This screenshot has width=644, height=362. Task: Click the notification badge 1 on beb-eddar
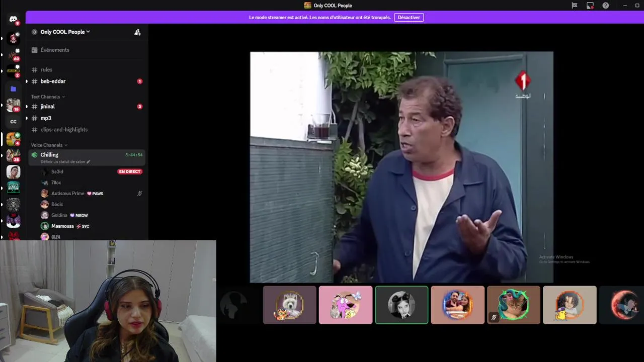[140, 81]
